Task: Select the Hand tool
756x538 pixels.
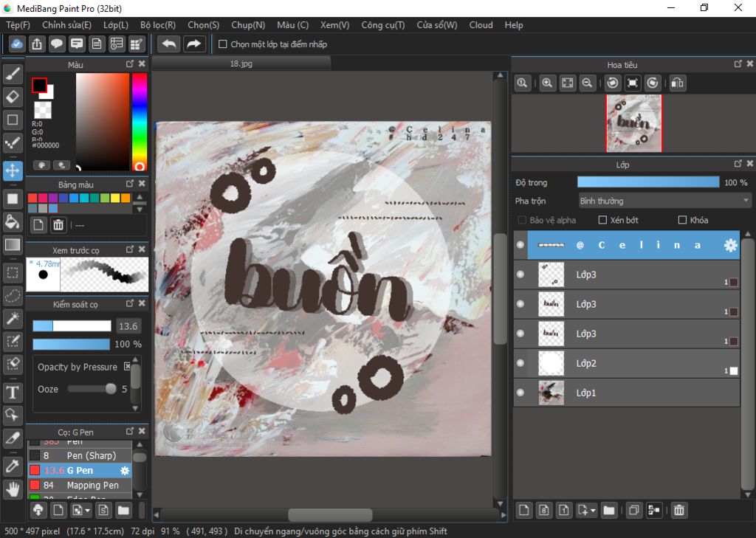Action: click(x=13, y=489)
